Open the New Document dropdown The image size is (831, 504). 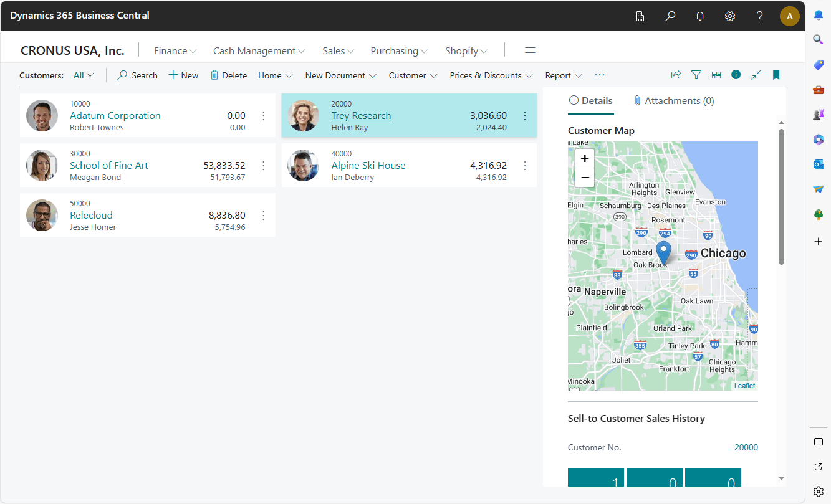point(340,75)
